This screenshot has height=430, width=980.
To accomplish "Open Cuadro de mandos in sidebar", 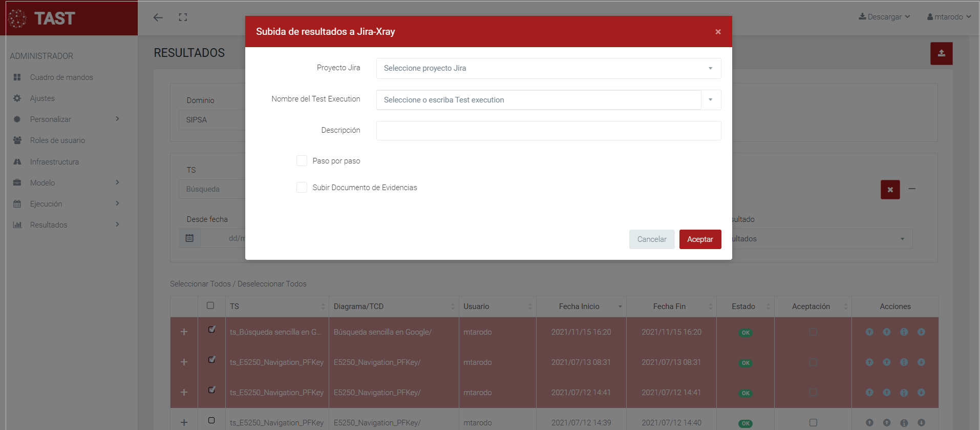I will point(61,77).
